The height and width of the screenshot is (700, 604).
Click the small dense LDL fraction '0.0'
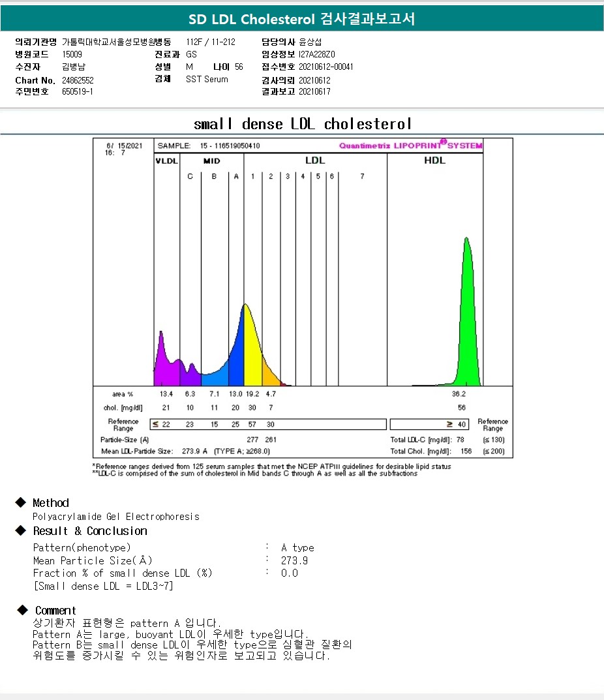click(289, 573)
